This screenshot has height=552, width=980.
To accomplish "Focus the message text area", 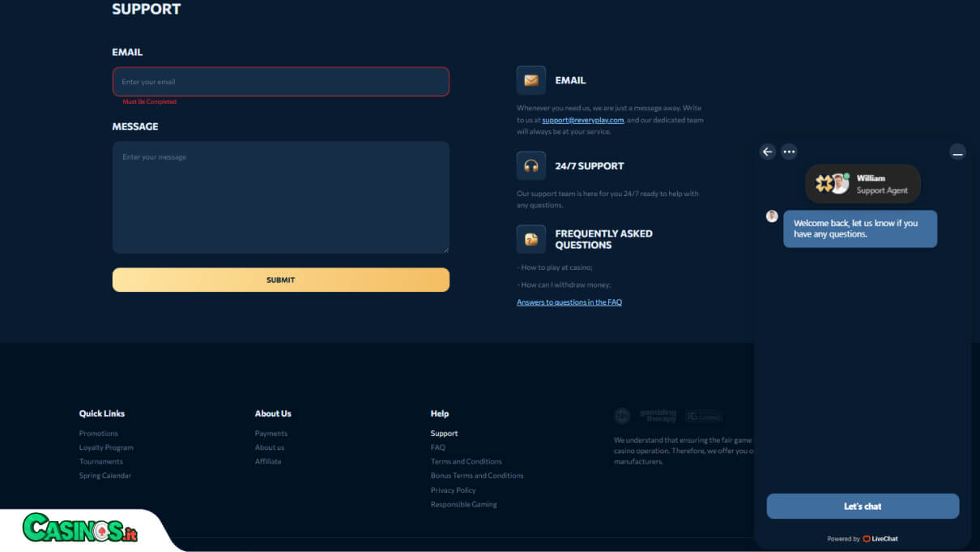I will click(281, 198).
